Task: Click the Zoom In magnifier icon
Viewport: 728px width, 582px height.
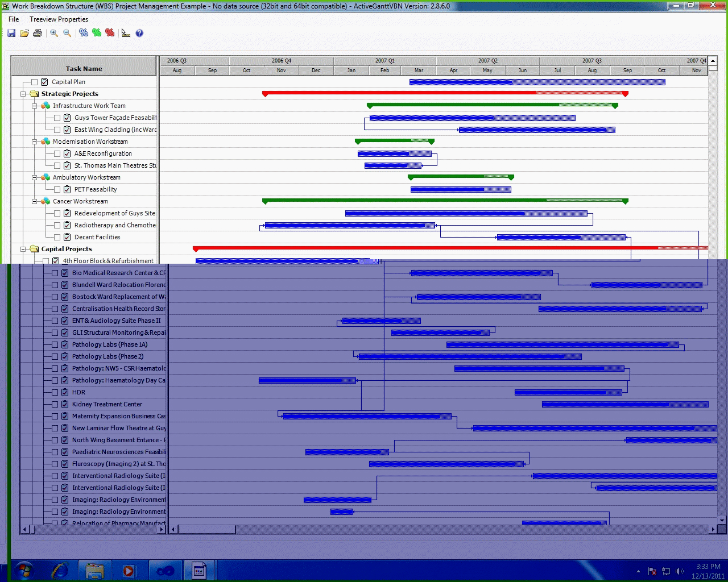Action: (x=54, y=33)
